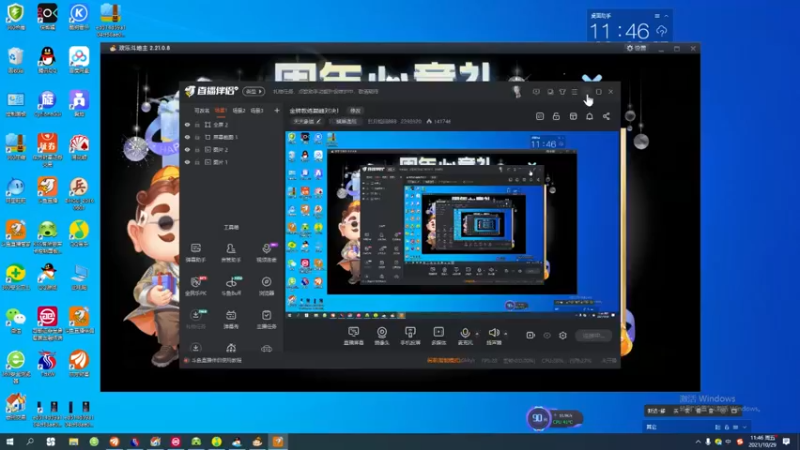
Task: Add a new scene with plus icon
Action: [x=277, y=110]
